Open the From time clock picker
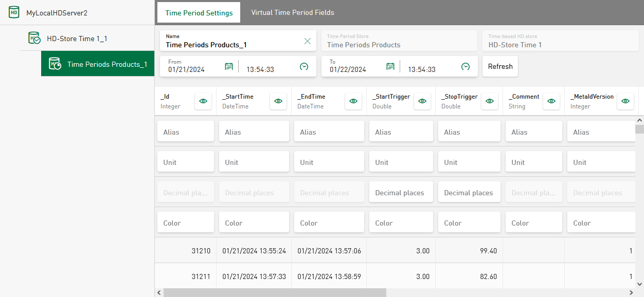Image resolution: width=644 pixels, height=297 pixels. [x=304, y=66]
